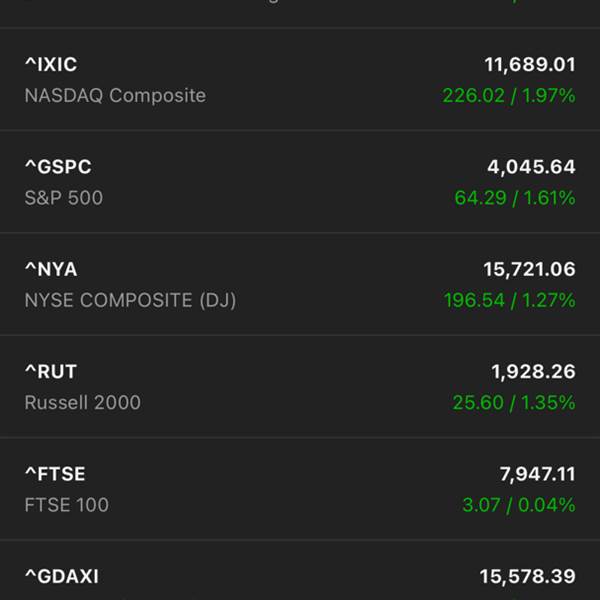600x600 pixels.
Task: Open the ^RUT ticker symbol
Action: [51, 372]
